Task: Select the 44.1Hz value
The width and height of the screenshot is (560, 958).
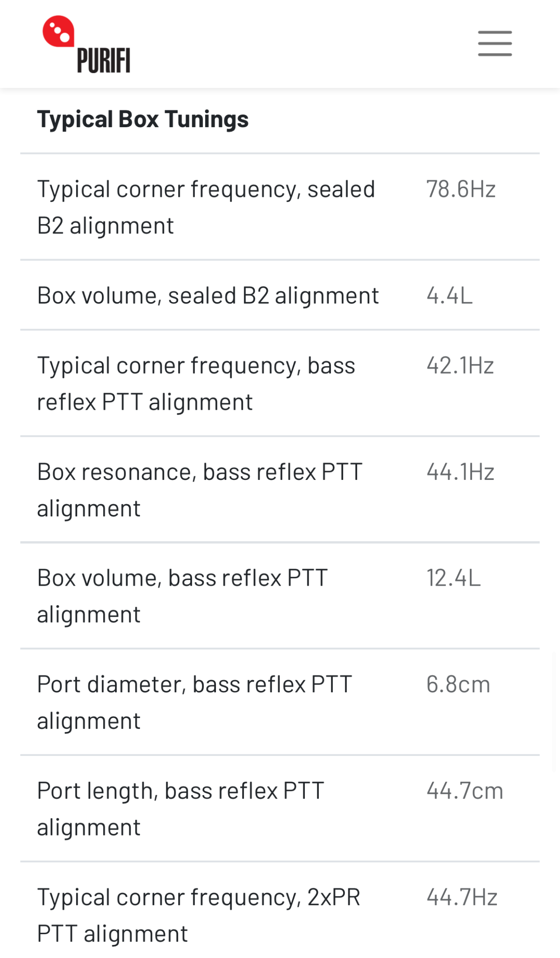Action: coord(460,472)
